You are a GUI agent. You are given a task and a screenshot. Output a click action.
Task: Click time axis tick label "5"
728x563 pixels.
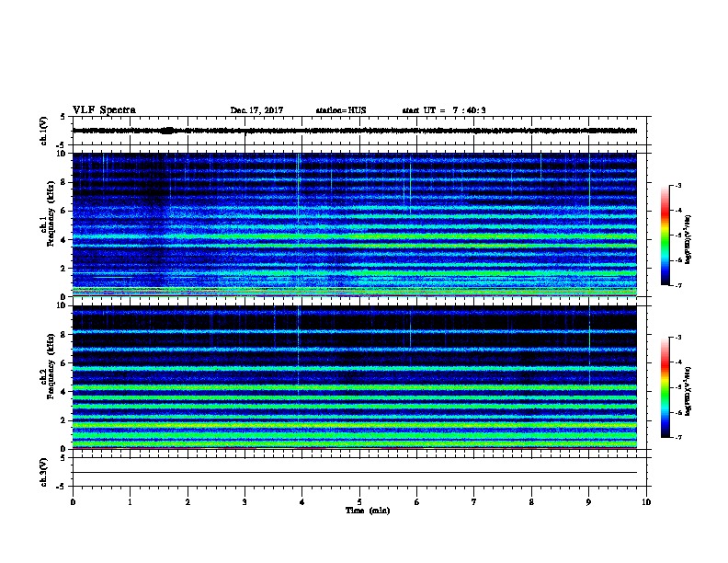click(359, 502)
